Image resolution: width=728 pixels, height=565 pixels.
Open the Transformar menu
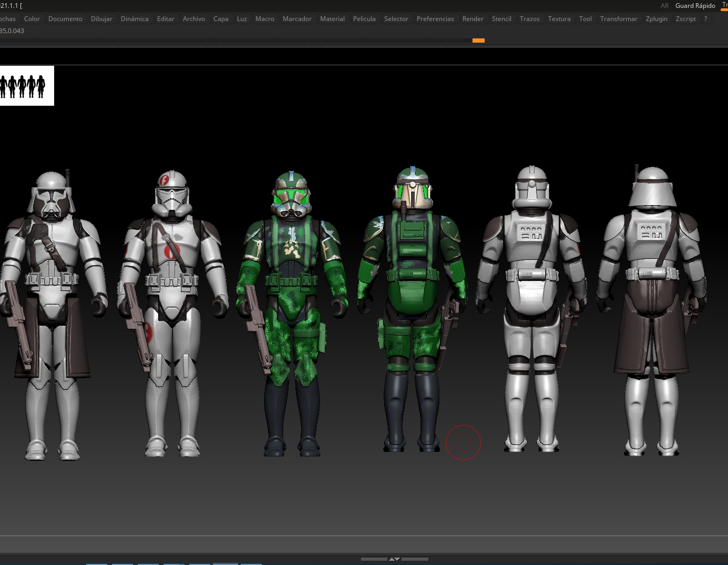tap(619, 18)
